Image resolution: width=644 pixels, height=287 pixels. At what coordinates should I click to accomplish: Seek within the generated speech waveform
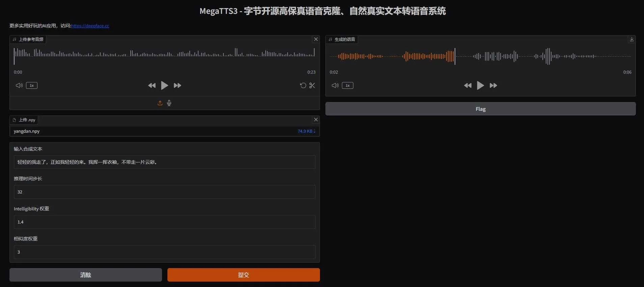480,56
